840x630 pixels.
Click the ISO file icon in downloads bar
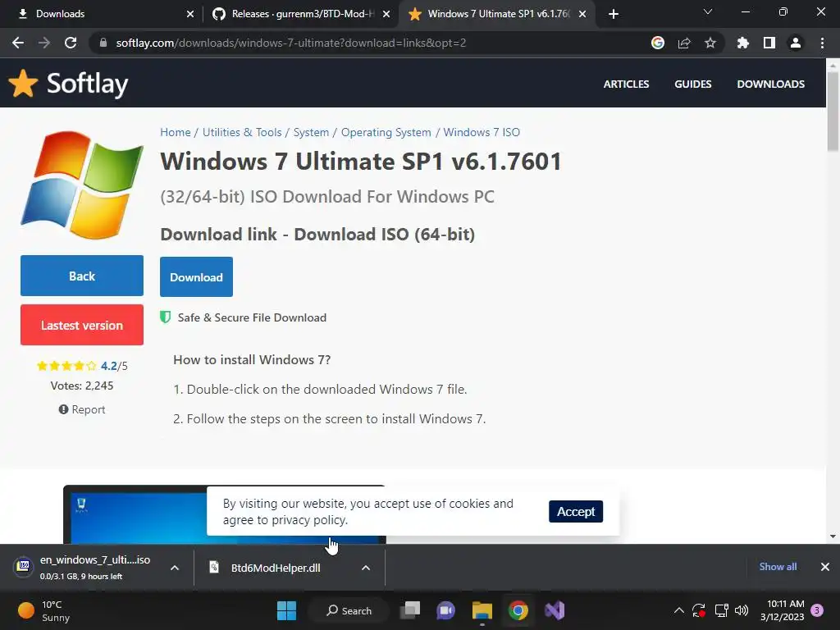(24, 566)
